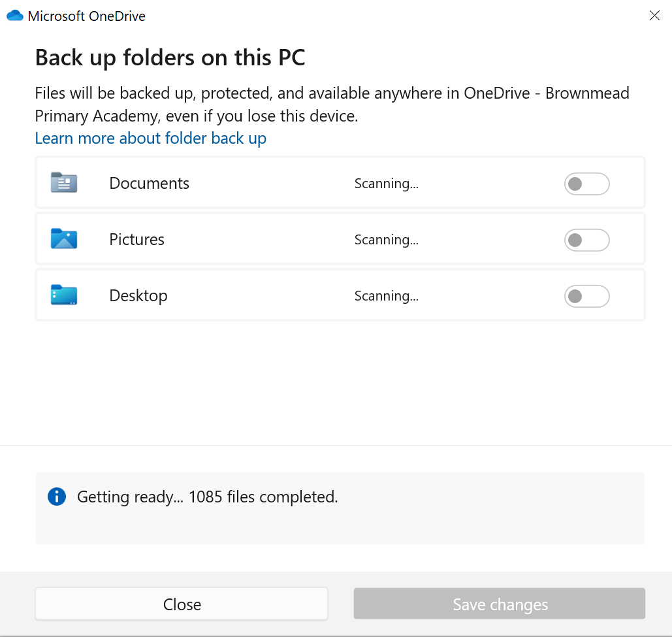Viewport: 672px width, 637px height.
Task: Click the Save changes button
Action: [500, 604]
